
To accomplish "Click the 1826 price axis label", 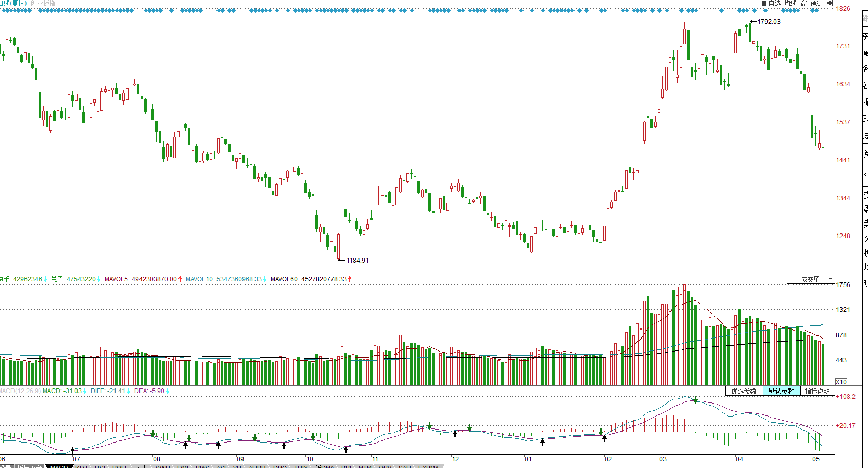I will (x=843, y=9).
